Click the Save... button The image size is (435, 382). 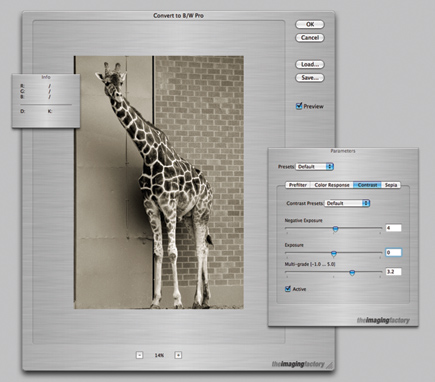[310, 78]
